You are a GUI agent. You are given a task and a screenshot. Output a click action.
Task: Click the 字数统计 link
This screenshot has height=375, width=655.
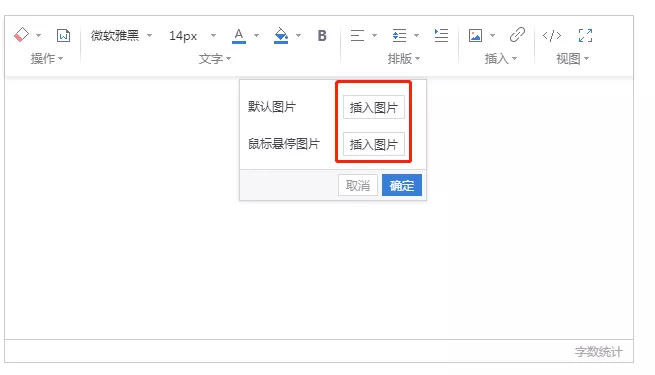599,352
